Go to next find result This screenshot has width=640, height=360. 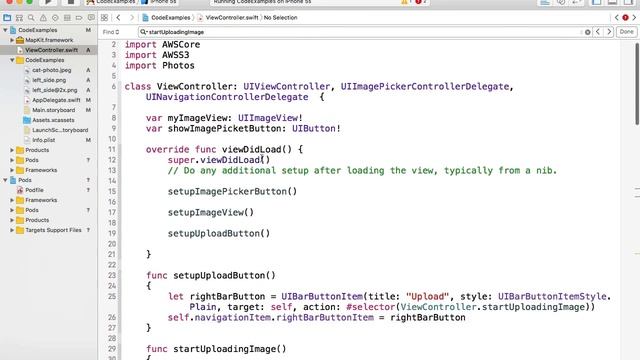coord(609,32)
